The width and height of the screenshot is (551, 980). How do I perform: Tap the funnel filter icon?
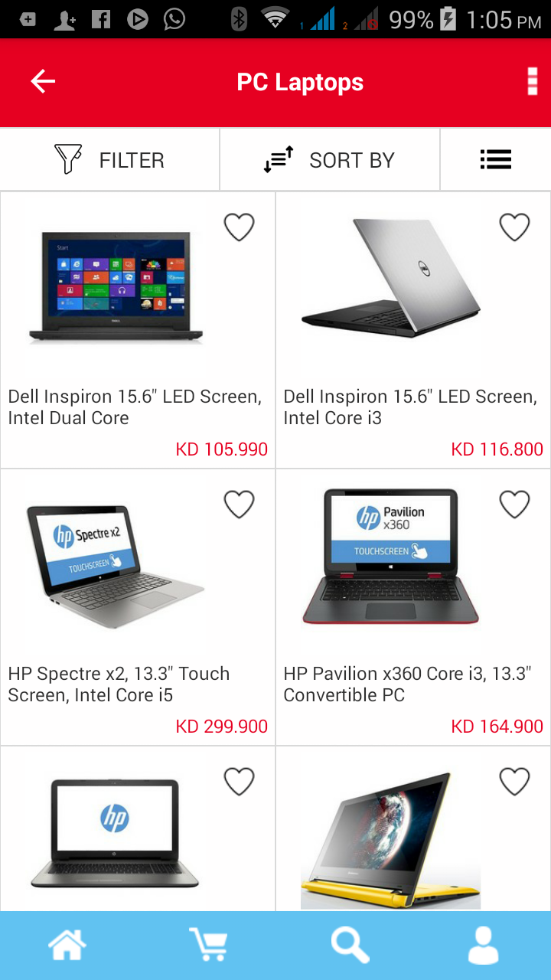tap(67, 159)
